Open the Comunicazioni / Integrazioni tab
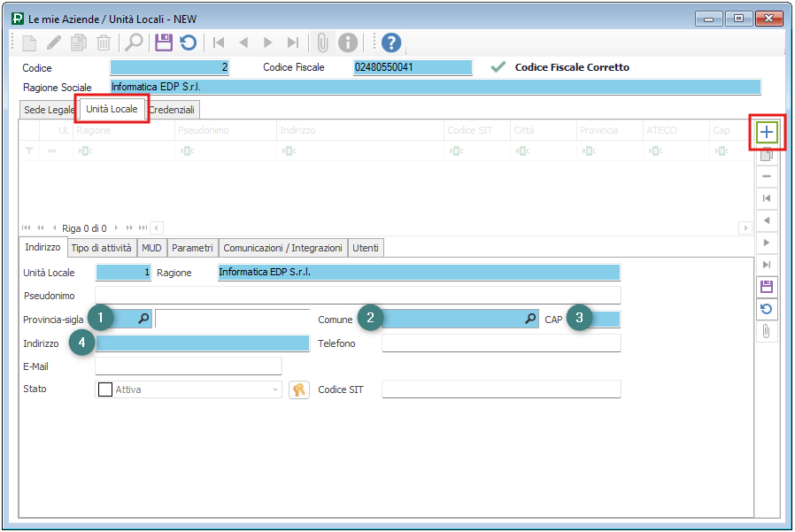Screen dimensions: 795x532 283,249
